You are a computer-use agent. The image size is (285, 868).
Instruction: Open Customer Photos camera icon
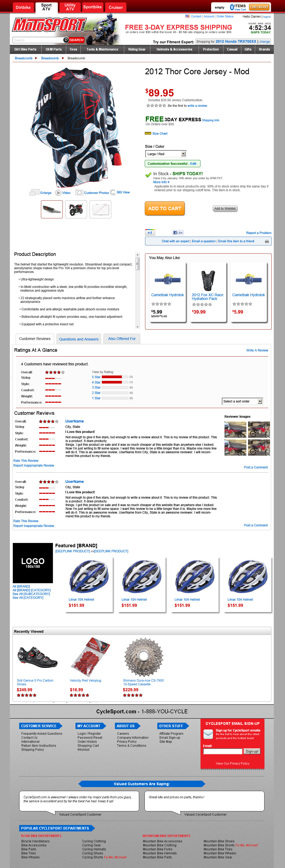click(x=79, y=193)
